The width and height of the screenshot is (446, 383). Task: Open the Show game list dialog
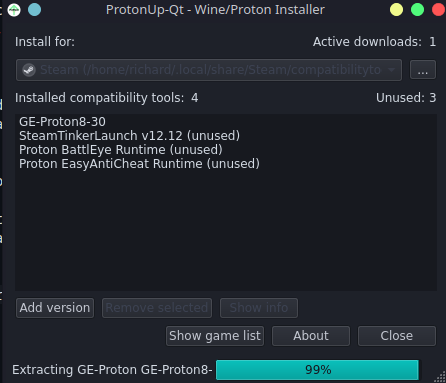[215, 336]
